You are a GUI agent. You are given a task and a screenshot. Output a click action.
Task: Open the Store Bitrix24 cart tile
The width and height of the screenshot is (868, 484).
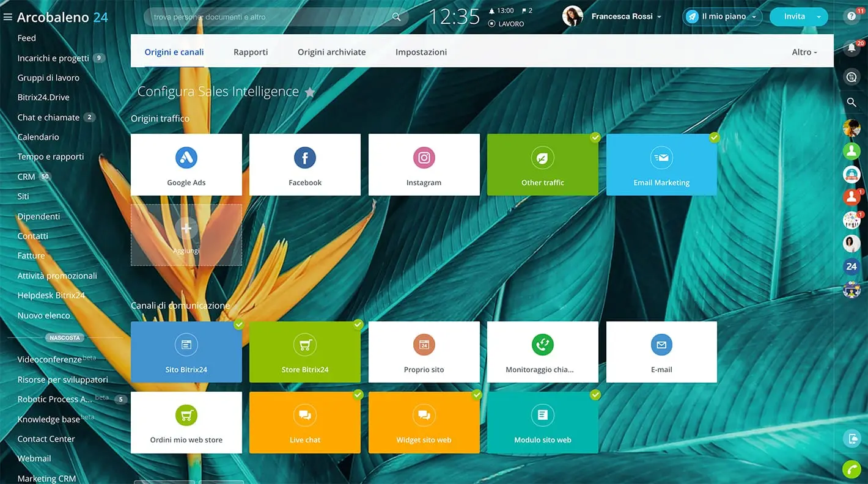[305, 352]
